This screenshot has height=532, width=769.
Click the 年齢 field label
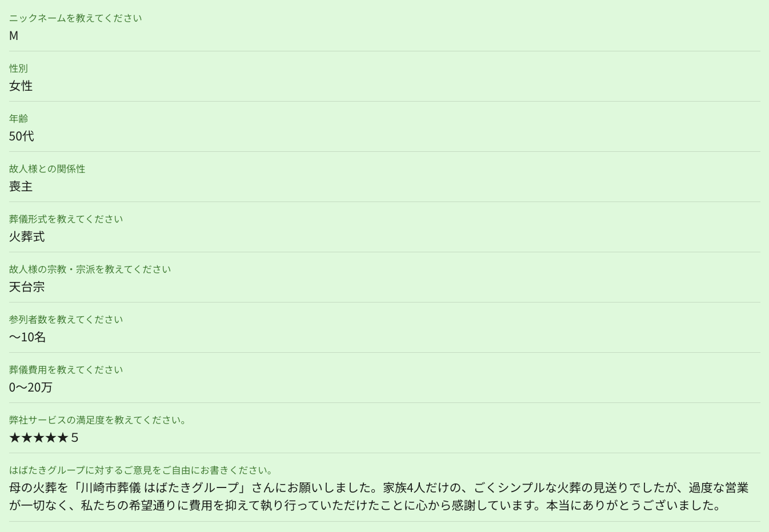[x=18, y=119]
